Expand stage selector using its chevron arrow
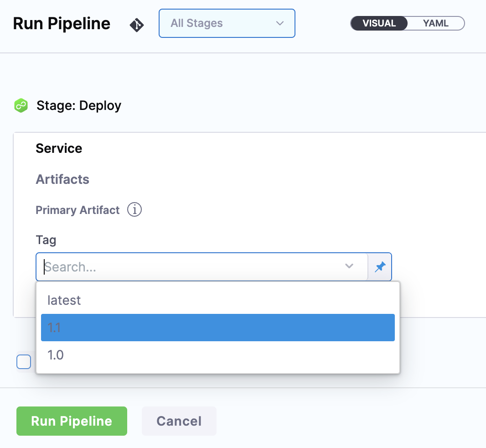The width and height of the screenshot is (486, 448). (x=280, y=23)
